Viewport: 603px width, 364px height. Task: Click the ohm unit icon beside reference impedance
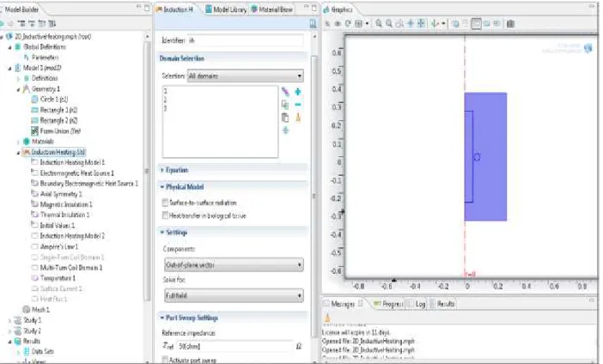(x=299, y=346)
